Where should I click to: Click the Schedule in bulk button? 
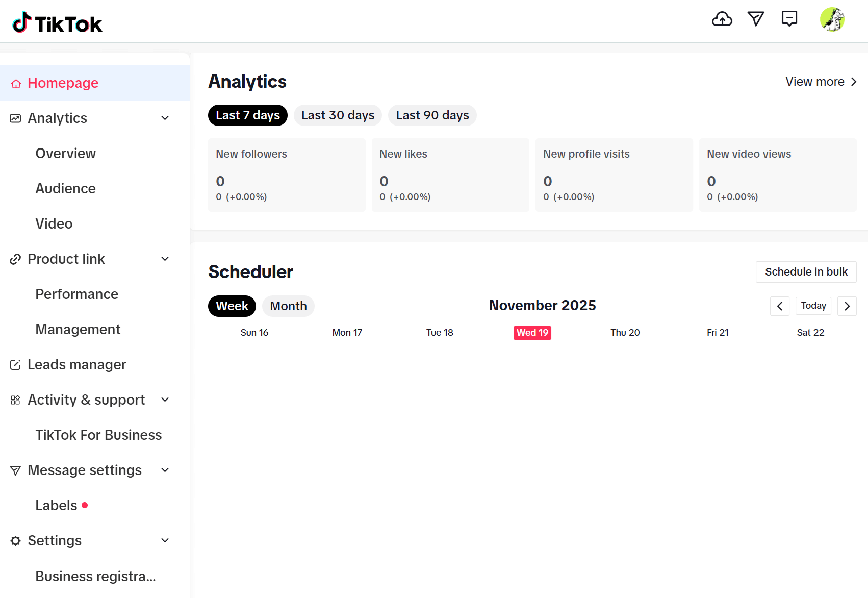point(806,271)
